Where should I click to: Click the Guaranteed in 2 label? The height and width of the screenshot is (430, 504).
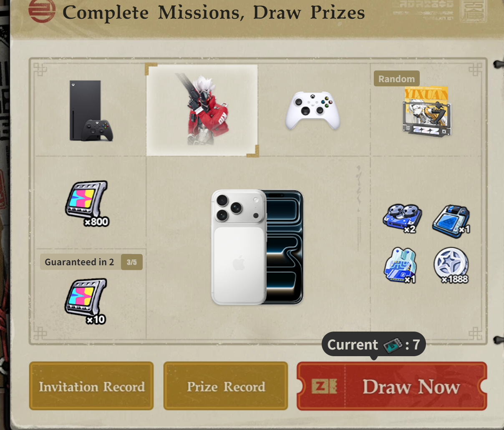80,262
